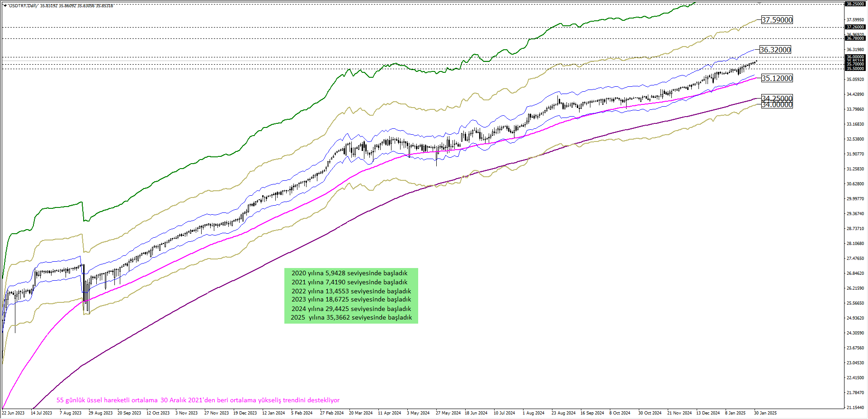Click the 16 Sep 2024 date label
Image resolution: width=868 pixels, height=419 pixels.
592,413
